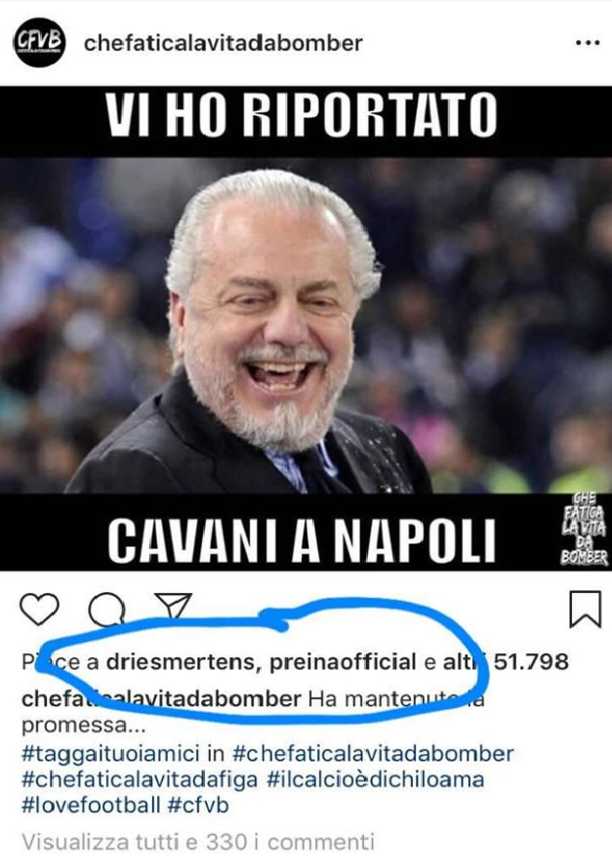Open comments via speech bubble icon
Image resolution: width=612 pixels, height=868 pixels.
(x=107, y=610)
